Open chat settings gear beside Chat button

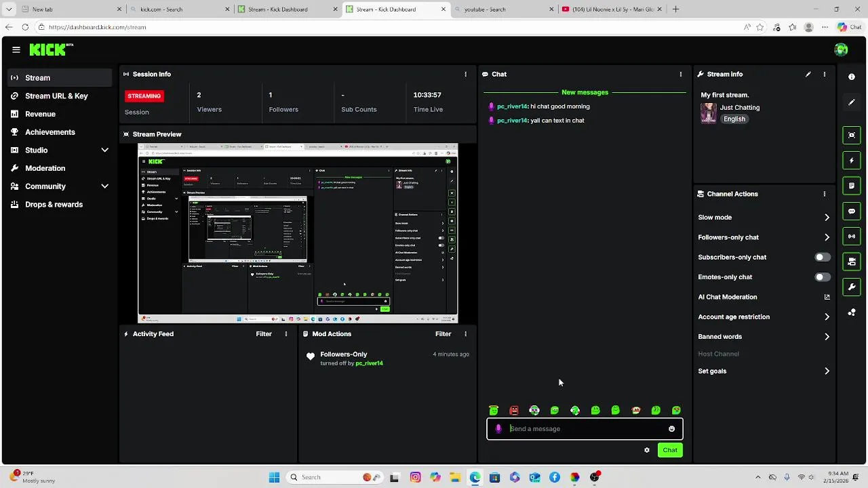[647, 450]
